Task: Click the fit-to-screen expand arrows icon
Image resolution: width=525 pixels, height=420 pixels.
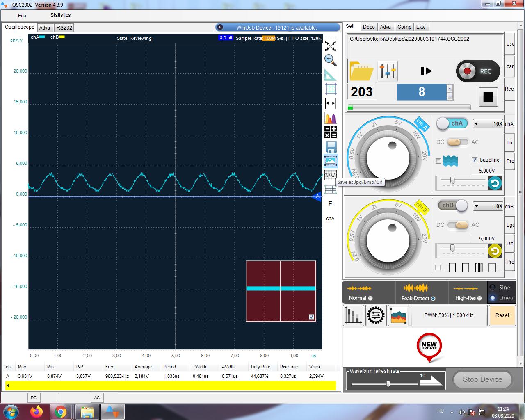Action: click(x=330, y=46)
